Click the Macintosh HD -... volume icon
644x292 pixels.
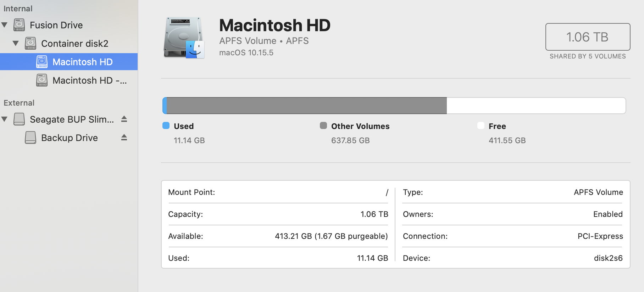pyautogui.click(x=42, y=80)
